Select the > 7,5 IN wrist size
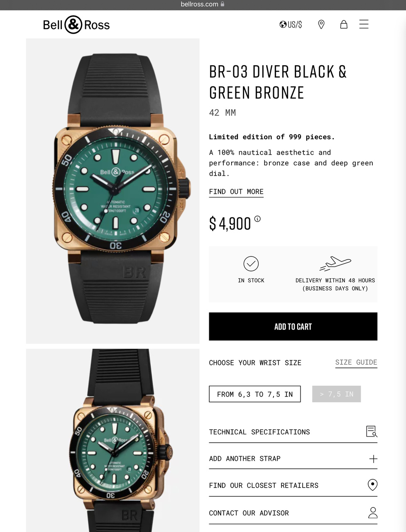 [336, 394]
